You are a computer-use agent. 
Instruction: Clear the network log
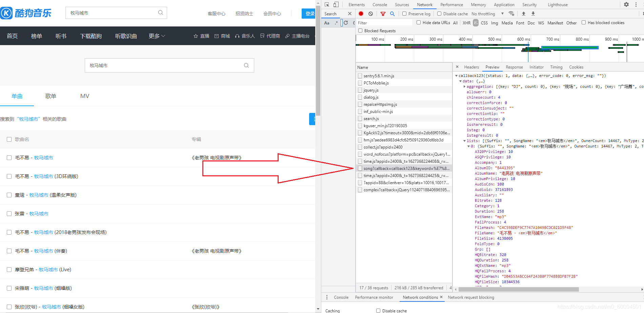point(371,14)
